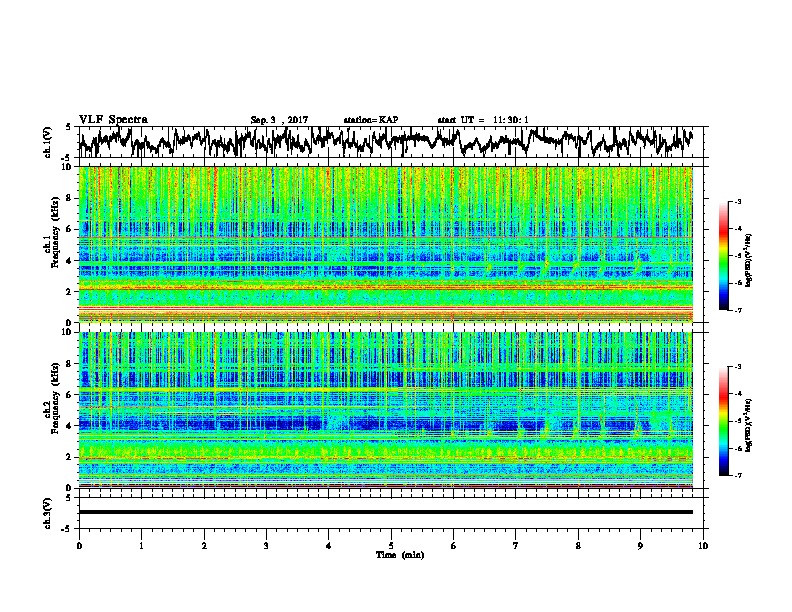Viewport: 792px width, 612px height.
Task: Click the "-3" label on ch.2 color bar
Action: point(738,367)
